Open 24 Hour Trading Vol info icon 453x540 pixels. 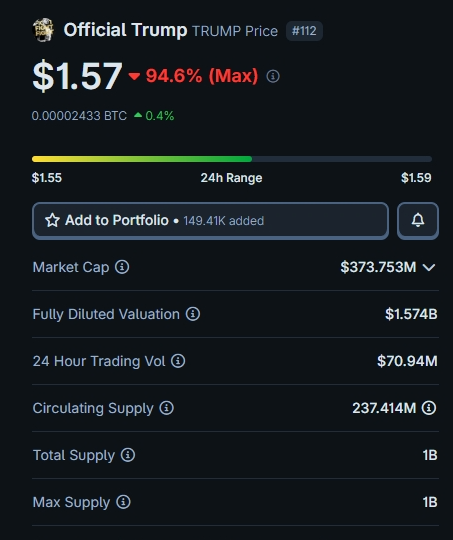(x=178, y=361)
